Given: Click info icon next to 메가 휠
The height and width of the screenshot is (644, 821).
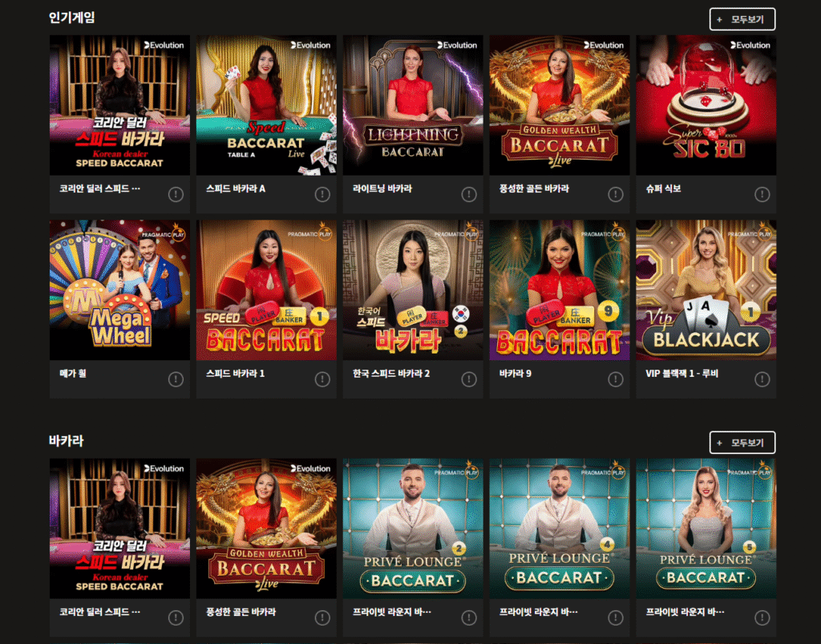Looking at the screenshot, I should pyautogui.click(x=176, y=379).
